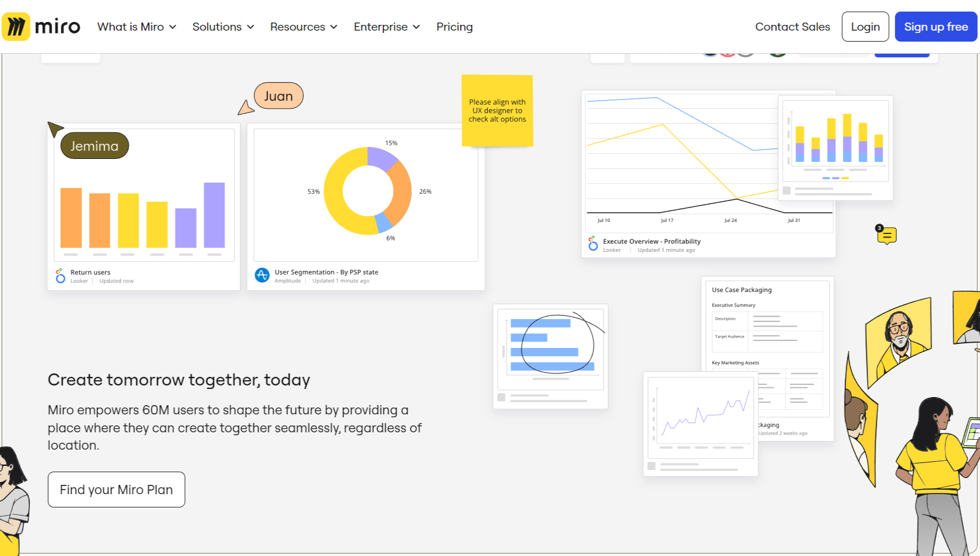
Task: Click Contact Sales in the header
Action: 792,27
